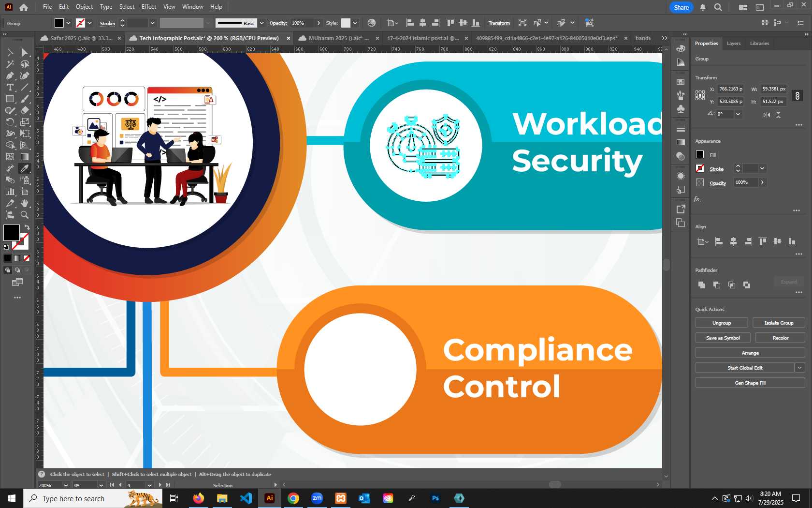Screen dimensions: 812x508
Task: Select the Artboard tool
Action: point(25,192)
